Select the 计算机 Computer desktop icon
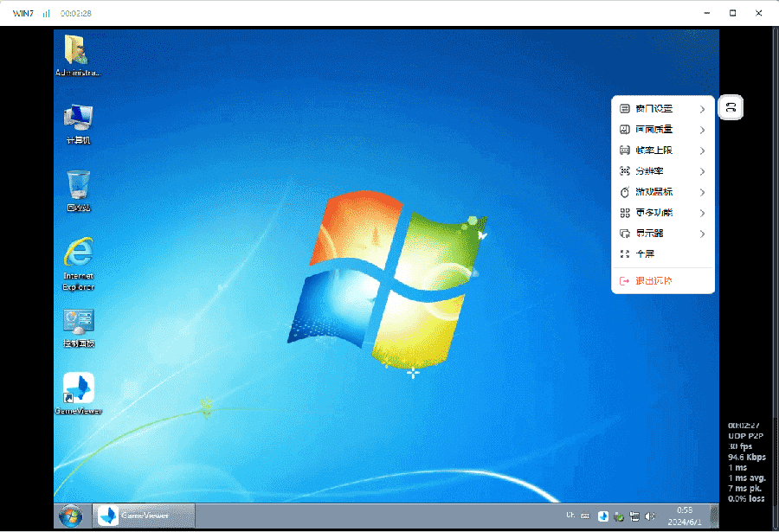 pyautogui.click(x=79, y=124)
